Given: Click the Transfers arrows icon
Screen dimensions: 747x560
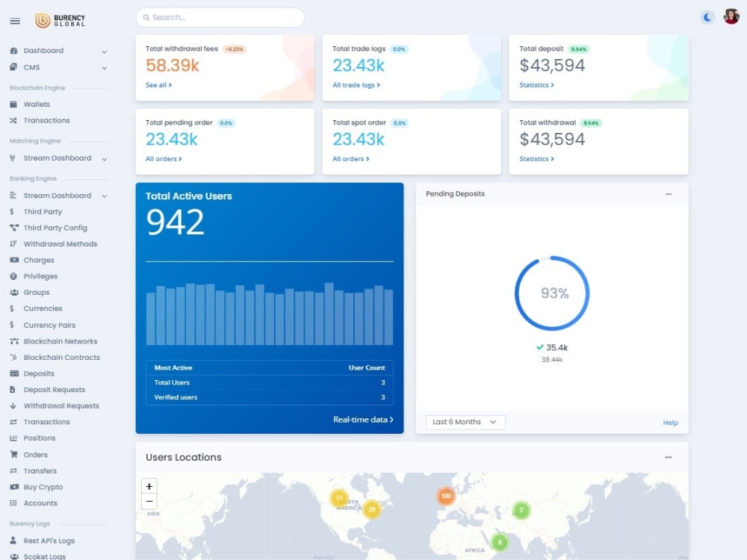Looking at the screenshot, I should pyautogui.click(x=13, y=471).
